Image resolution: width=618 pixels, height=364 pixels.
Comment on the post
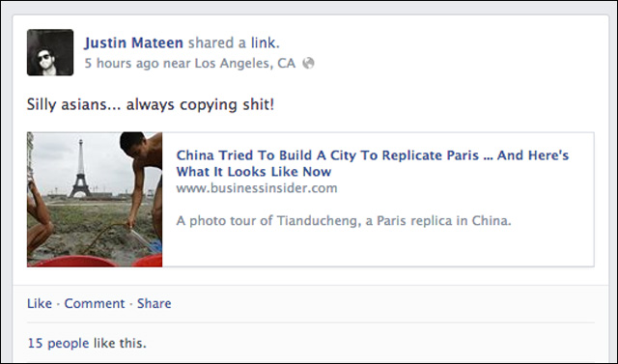(x=95, y=303)
